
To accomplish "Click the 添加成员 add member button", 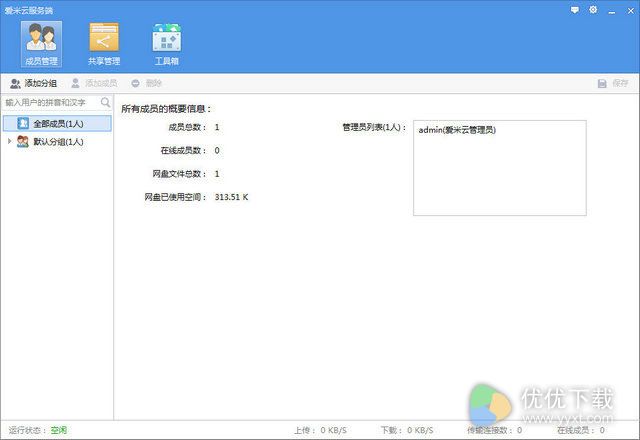I will point(94,84).
